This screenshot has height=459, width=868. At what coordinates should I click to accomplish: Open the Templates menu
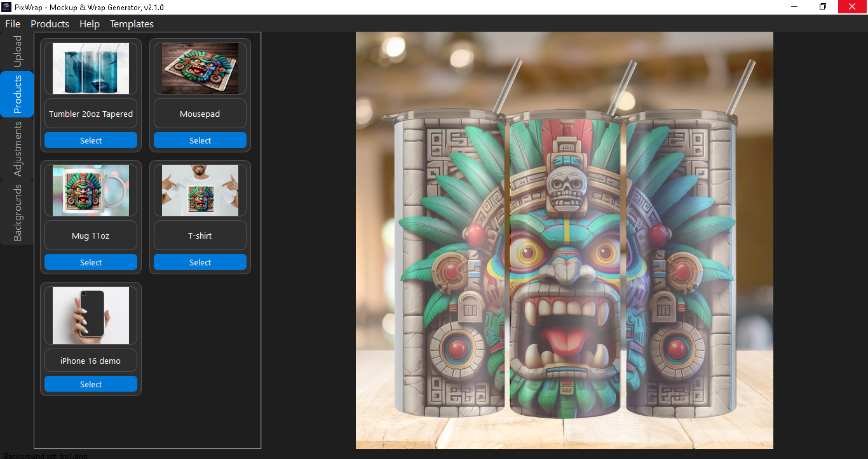132,24
